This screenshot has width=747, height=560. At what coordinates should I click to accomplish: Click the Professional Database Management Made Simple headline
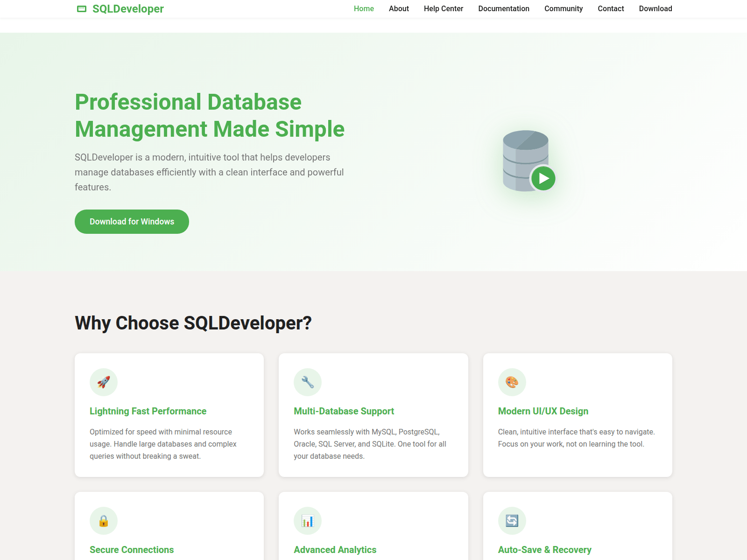coord(210,115)
